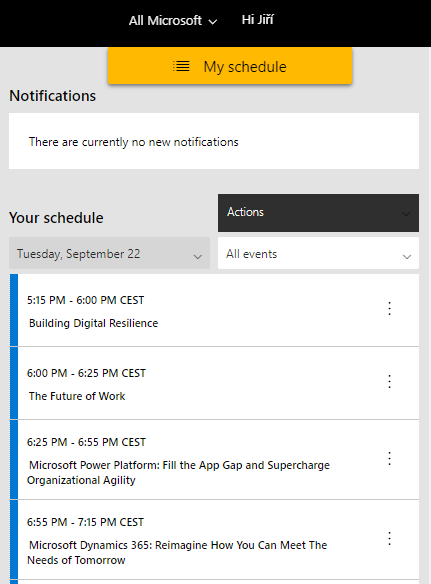
Task: Open options for Building Digital Resilience session
Action: [x=389, y=309]
